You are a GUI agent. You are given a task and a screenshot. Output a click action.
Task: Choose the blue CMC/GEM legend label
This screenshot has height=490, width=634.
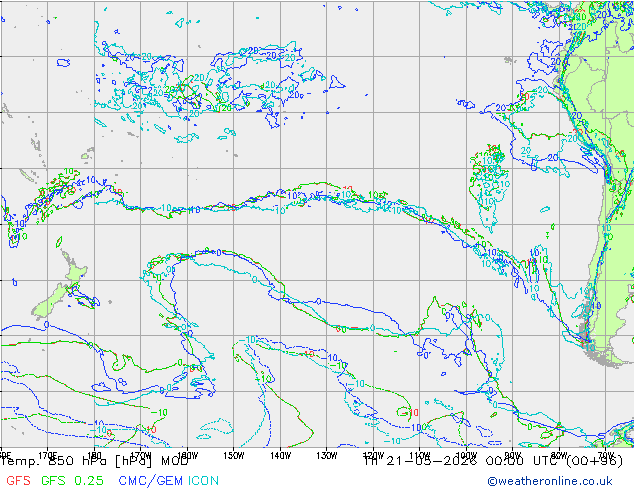click(x=150, y=481)
